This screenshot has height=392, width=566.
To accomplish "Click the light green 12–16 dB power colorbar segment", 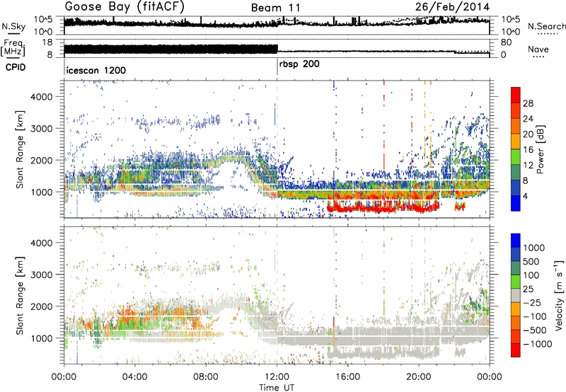I will click(x=516, y=157).
